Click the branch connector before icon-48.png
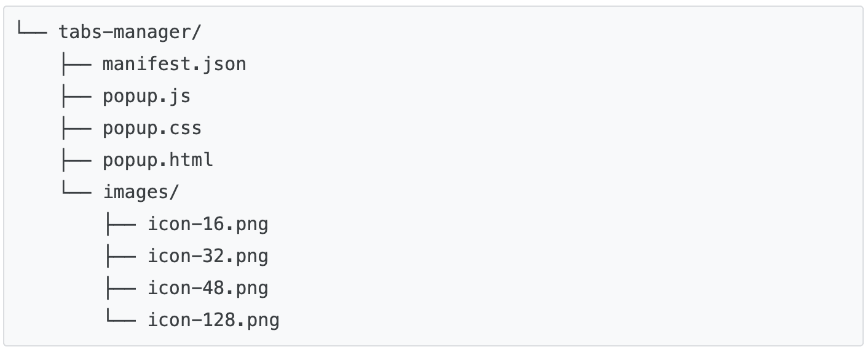The width and height of the screenshot is (868, 352). pyautogui.click(x=120, y=288)
